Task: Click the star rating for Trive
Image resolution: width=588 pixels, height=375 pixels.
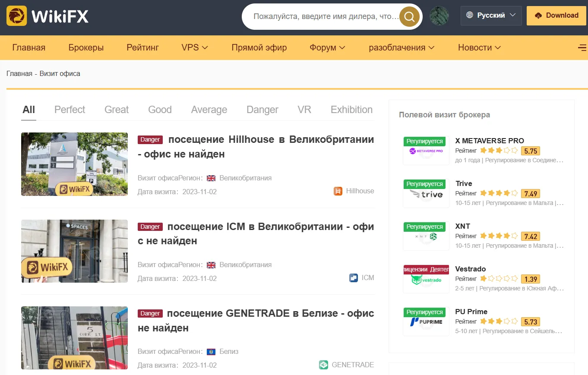Action: coord(499,193)
